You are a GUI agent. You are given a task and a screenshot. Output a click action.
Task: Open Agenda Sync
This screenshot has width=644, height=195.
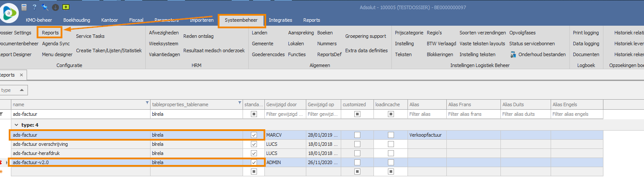[56, 44]
